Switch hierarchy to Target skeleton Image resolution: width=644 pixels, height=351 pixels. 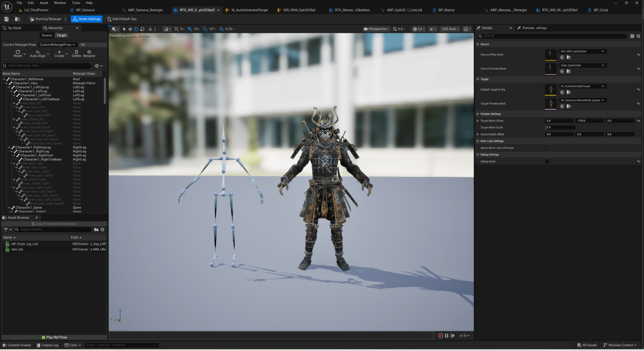61,36
